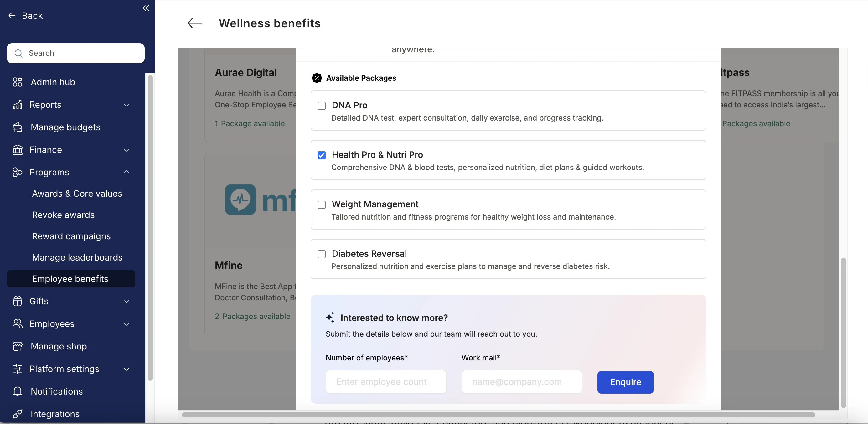
Task: Click the horizontal page scrollbar
Action: pyautogui.click(x=499, y=415)
